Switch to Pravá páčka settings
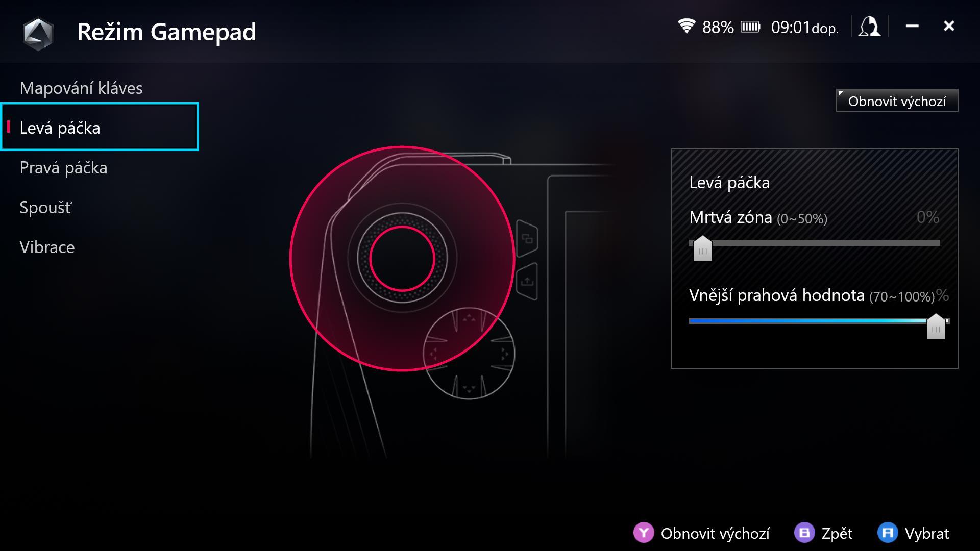980x551 pixels. tap(63, 167)
